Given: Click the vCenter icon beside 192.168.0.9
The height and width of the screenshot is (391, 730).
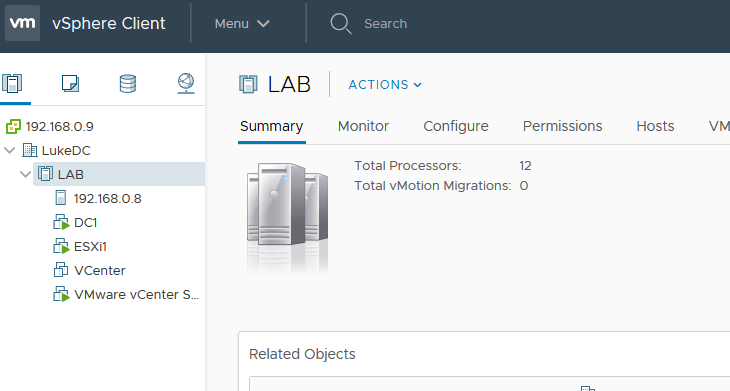Looking at the screenshot, I should pos(14,126).
